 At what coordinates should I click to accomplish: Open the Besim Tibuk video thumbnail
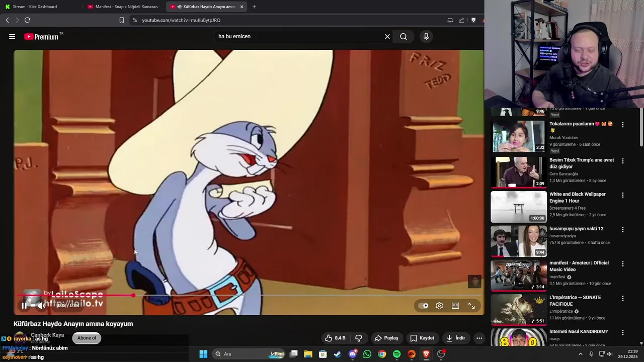click(519, 172)
